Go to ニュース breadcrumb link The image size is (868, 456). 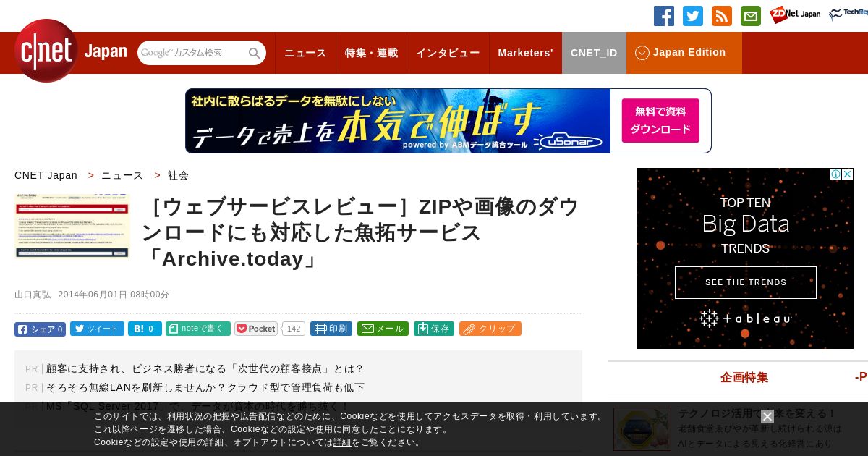pos(122,175)
